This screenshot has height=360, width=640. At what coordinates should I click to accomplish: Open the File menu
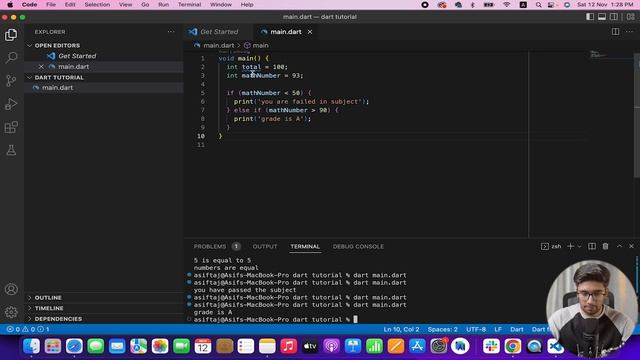click(x=51, y=4)
